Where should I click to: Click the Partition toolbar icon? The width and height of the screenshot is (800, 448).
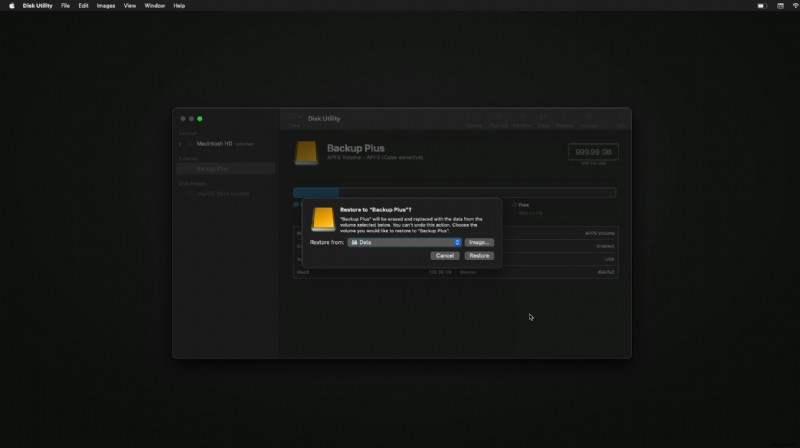522,120
